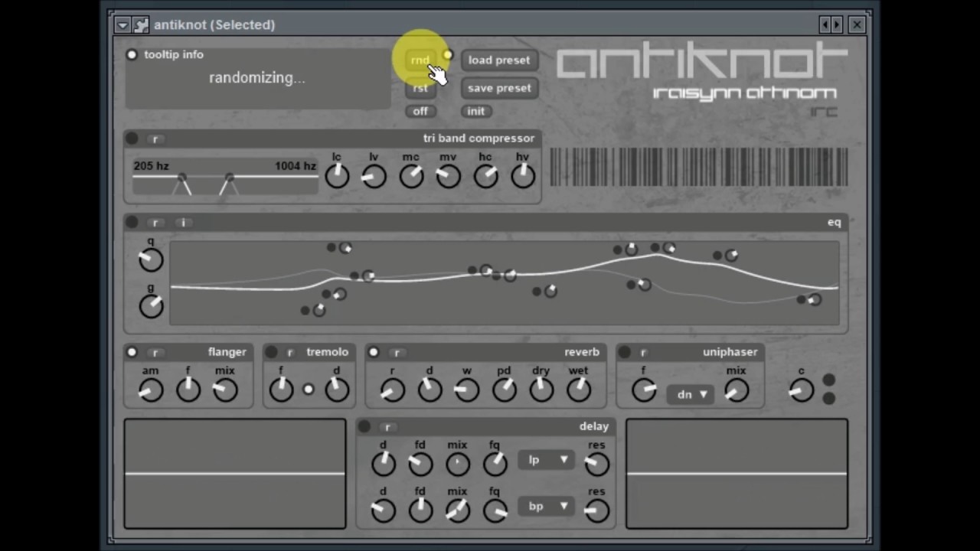Viewport: 980px width, 551px height.
Task: Click the flanger mix knob
Action: (x=225, y=390)
